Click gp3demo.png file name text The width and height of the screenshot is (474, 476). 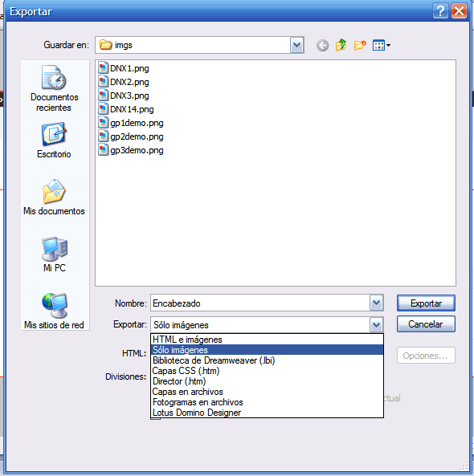[x=137, y=150]
